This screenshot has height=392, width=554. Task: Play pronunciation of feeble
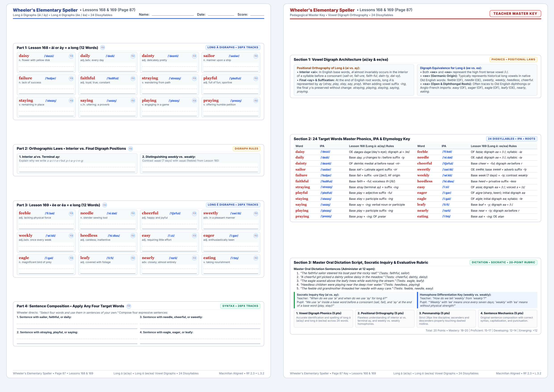pyautogui.click(x=71, y=213)
